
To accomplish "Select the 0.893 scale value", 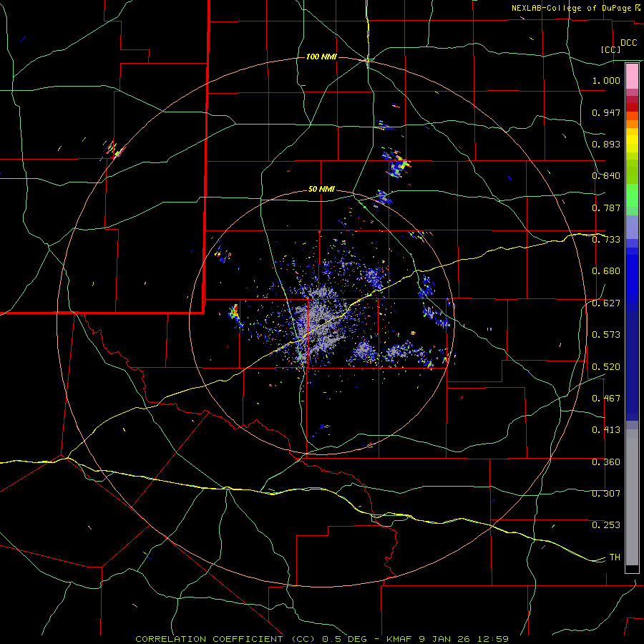I will pos(606,144).
